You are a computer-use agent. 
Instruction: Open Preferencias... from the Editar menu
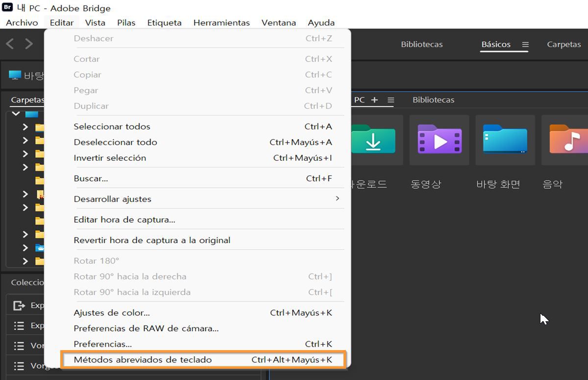point(197,344)
